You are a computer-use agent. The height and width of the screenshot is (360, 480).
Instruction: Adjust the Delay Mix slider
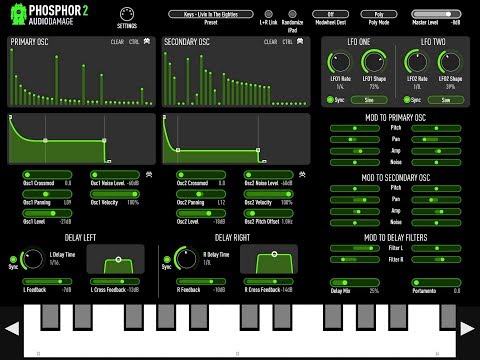click(355, 283)
